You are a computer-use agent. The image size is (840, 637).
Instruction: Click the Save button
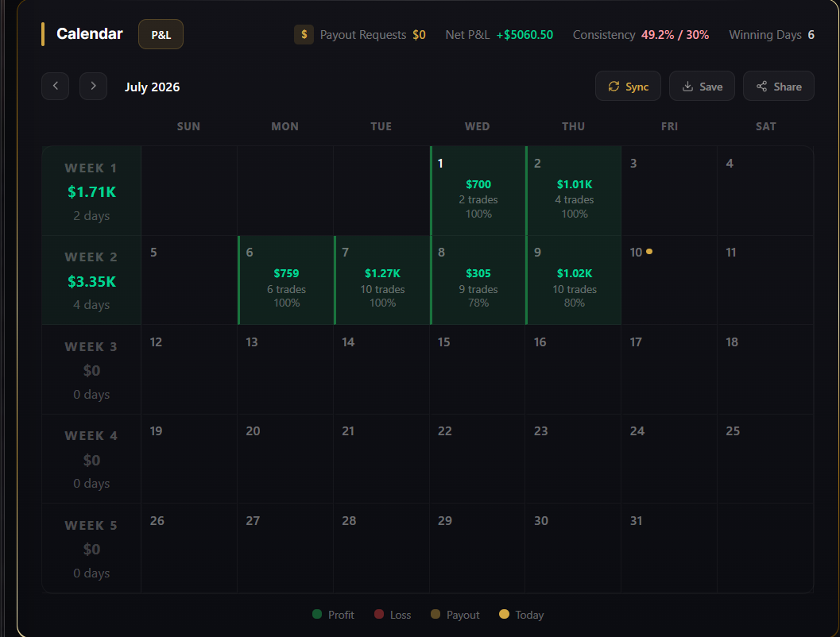[702, 87]
